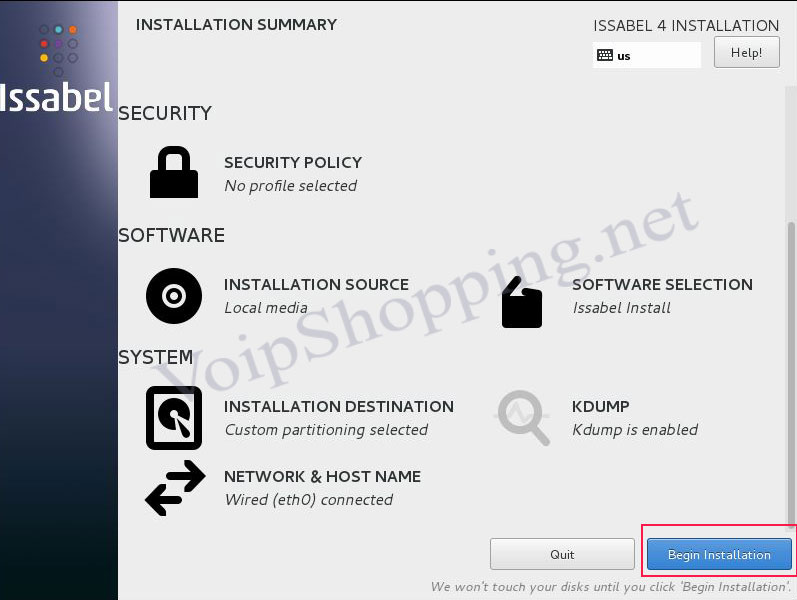797x600 pixels.
Task: Open the INSTALLATION SOURCE title link
Action: click(316, 284)
